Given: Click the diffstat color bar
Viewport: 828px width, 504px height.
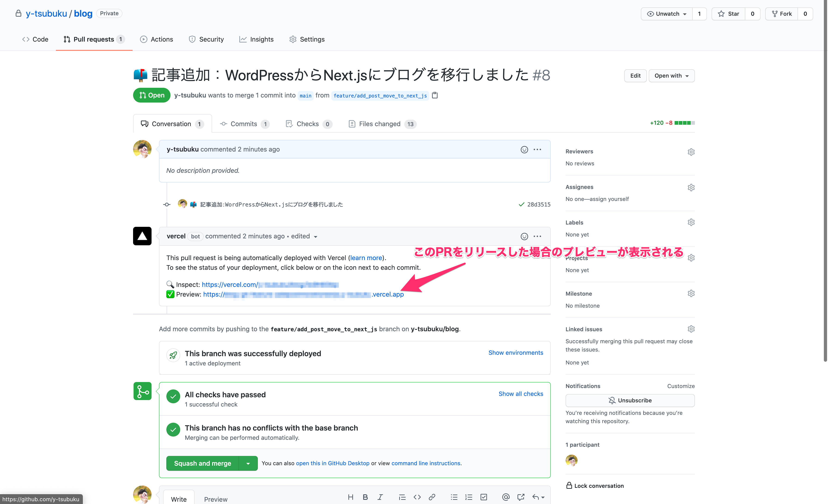Looking at the screenshot, I should 685,123.
